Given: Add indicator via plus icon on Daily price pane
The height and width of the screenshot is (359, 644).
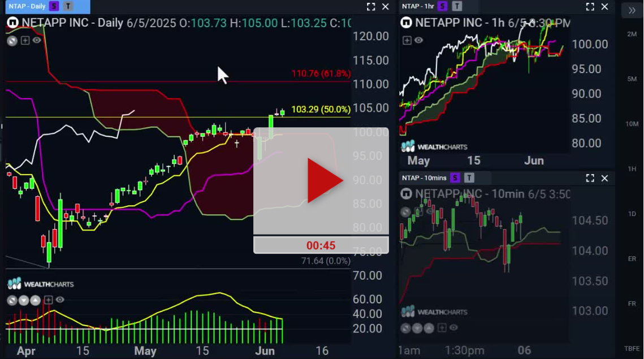Looking at the screenshot, I should click(25, 40).
